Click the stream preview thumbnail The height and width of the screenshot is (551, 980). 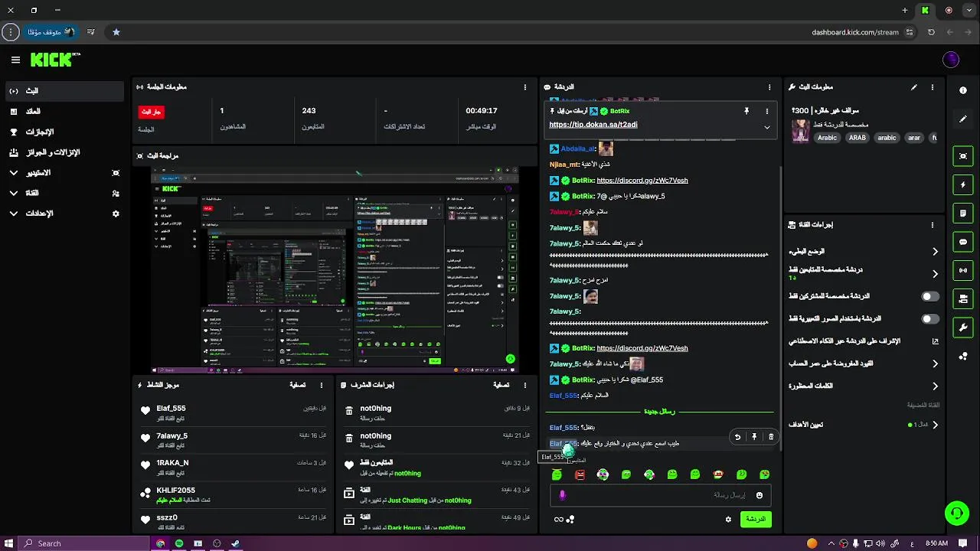335,269
